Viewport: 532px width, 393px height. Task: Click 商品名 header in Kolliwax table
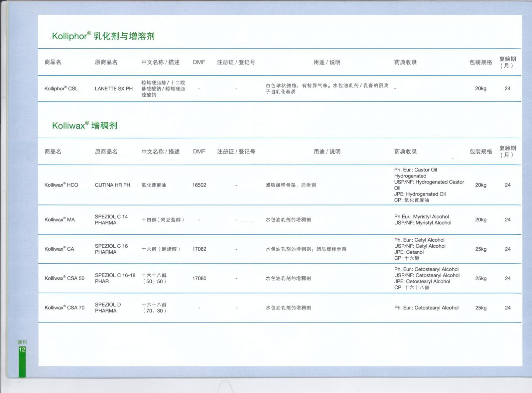tap(53, 151)
